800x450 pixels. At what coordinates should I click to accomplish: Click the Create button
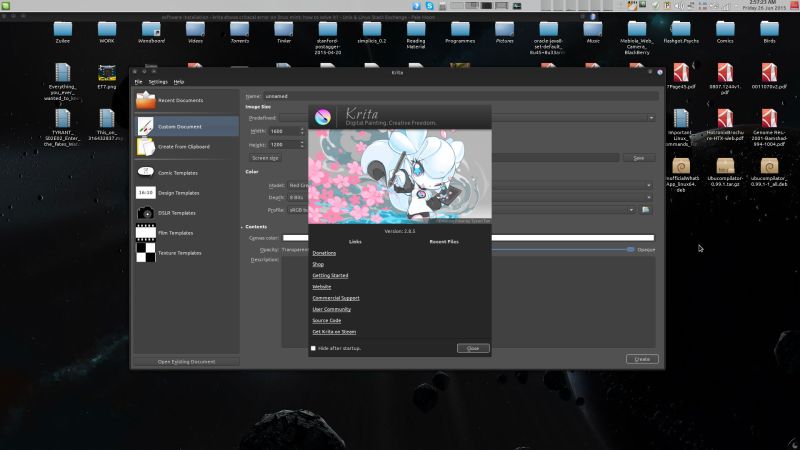tap(642, 359)
